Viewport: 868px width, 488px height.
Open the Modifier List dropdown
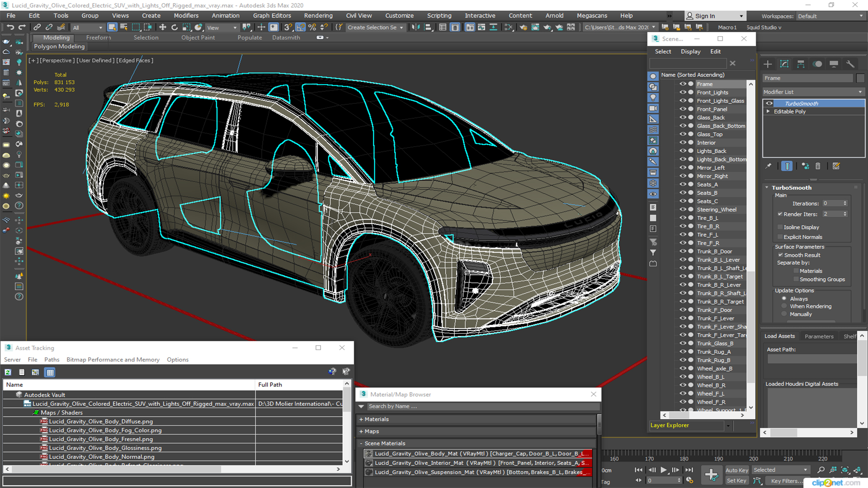[813, 92]
